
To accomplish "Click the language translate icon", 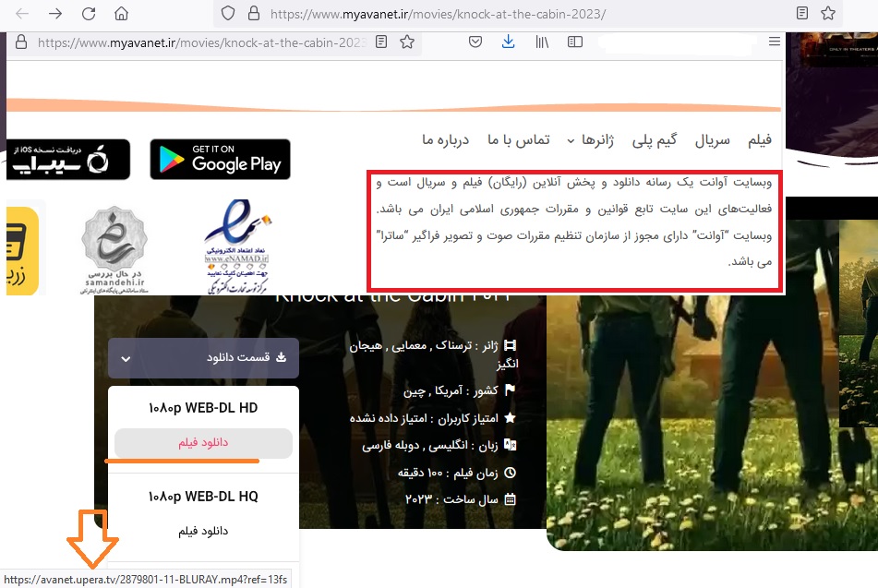I will [x=511, y=445].
